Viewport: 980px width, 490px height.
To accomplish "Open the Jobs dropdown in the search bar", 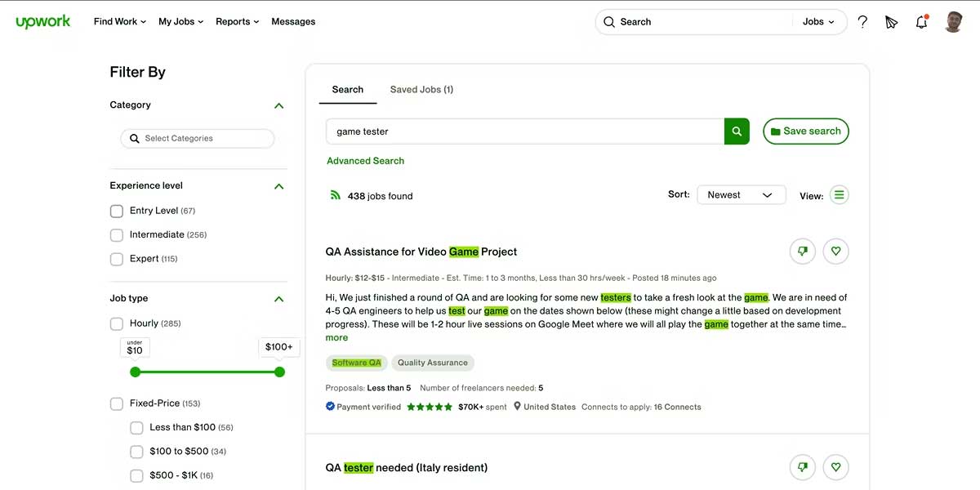I will [x=819, y=21].
